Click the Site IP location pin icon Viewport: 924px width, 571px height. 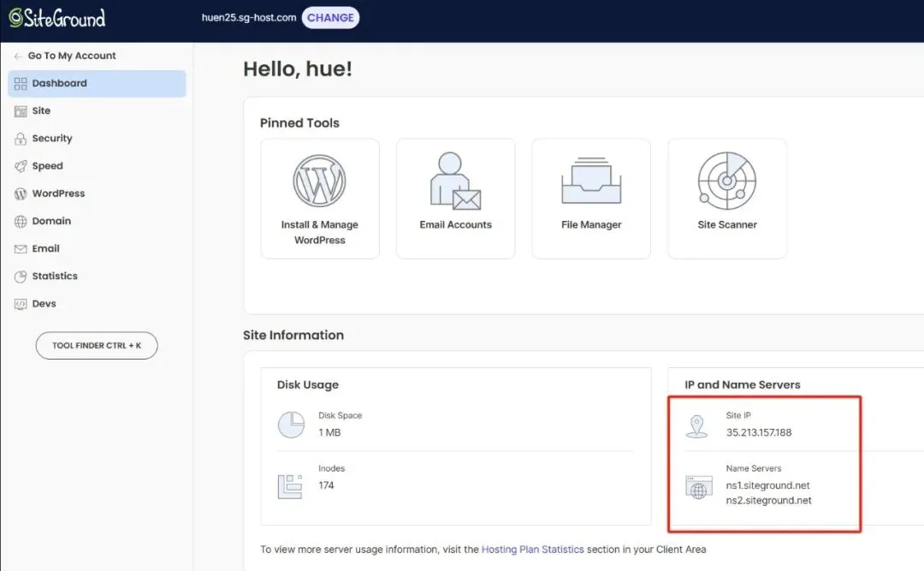click(x=697, y=425)
